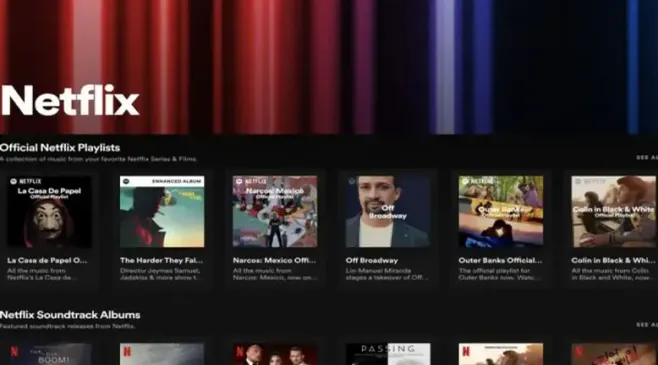Click 'The official playlist for Outer Banks' description
Viewport: 658px width, 365px height.
pos(499,274)
